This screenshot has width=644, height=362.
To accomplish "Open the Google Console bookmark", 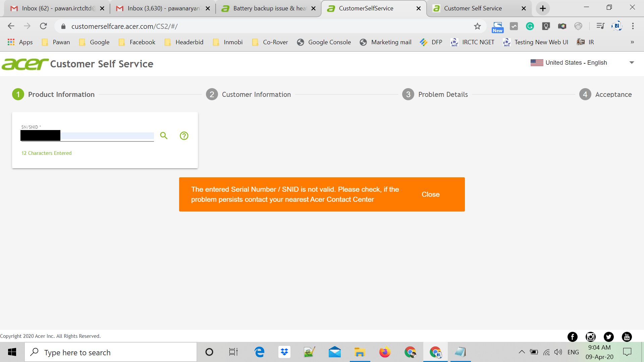I will [x=324, y=42].
